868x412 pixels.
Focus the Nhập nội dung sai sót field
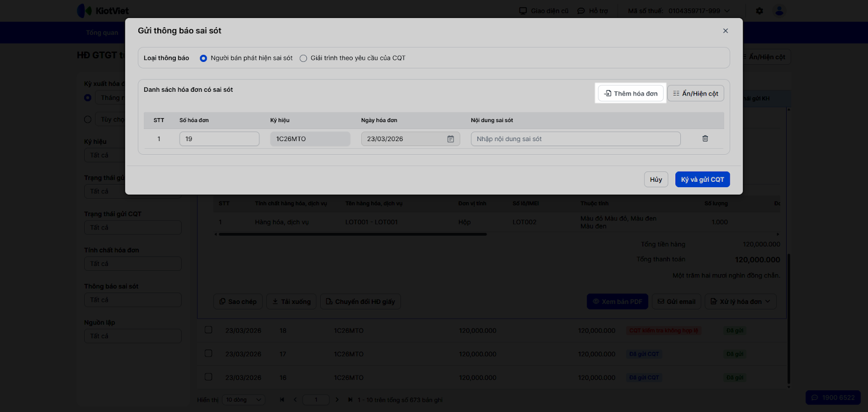coord(576,139)
